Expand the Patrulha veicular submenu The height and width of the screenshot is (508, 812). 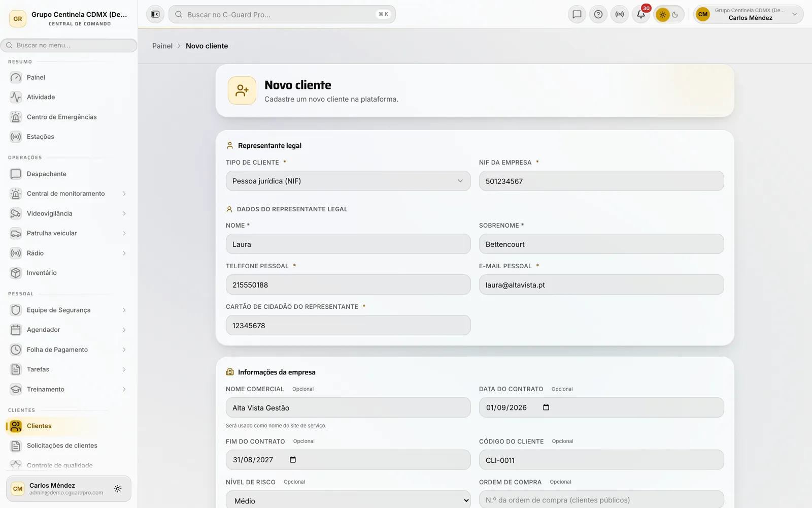pyautogui.click(x=124, y=233)
